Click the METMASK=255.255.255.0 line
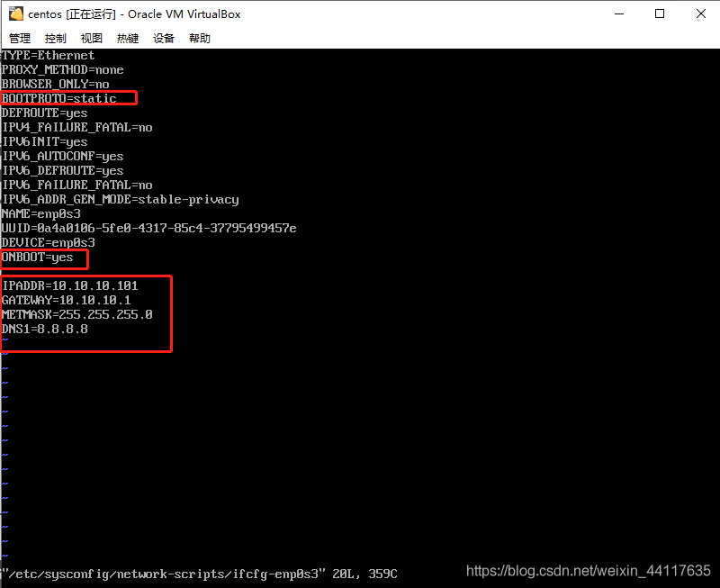This screenshot has height=588, width=720. (x=77, y=314)
